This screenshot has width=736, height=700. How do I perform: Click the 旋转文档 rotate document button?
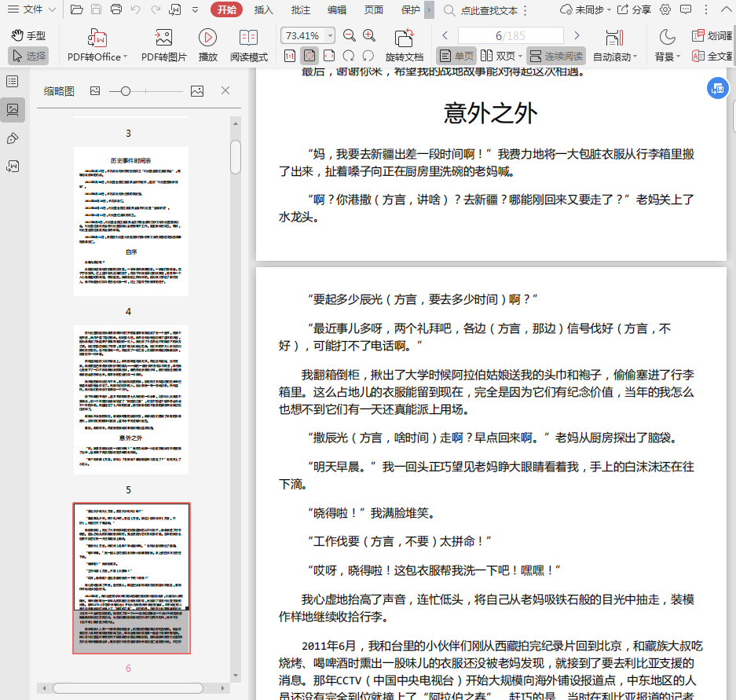(x=405, y=45)
